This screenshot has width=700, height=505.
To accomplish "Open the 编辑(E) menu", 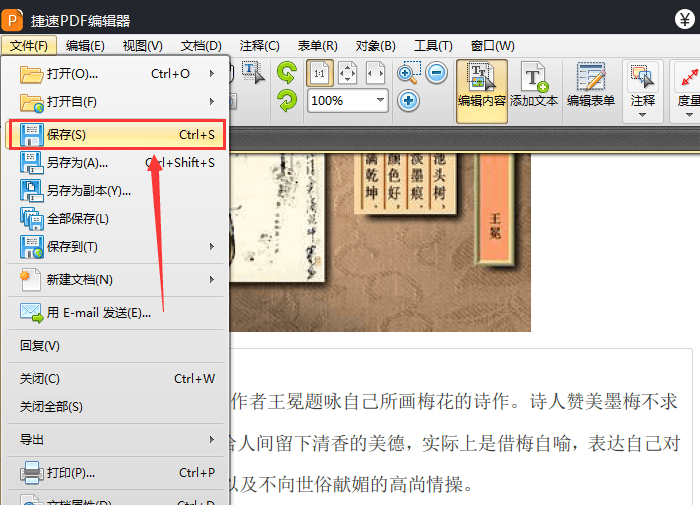I will click(x=85, y=46).
